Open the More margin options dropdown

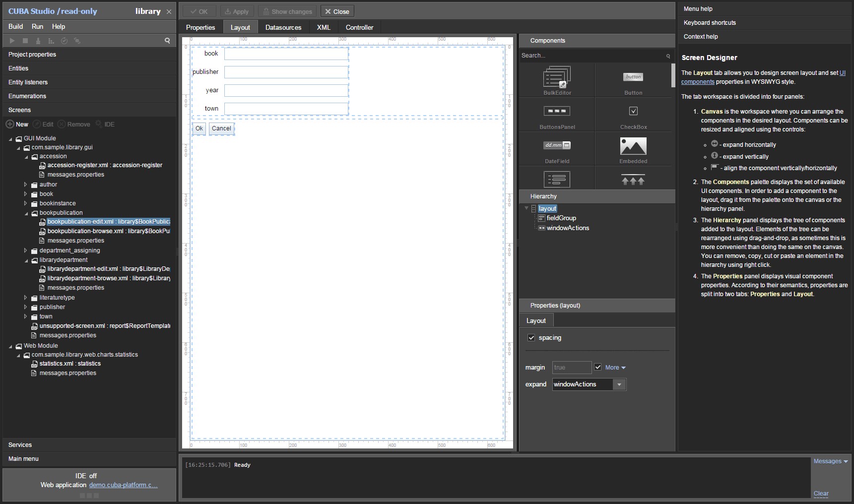tap(615, 368)
